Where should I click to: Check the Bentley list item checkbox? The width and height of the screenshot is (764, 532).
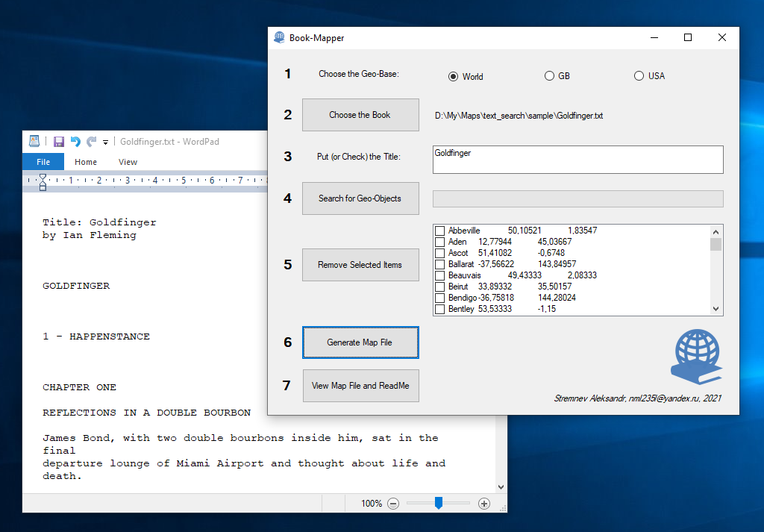[439, 310]
